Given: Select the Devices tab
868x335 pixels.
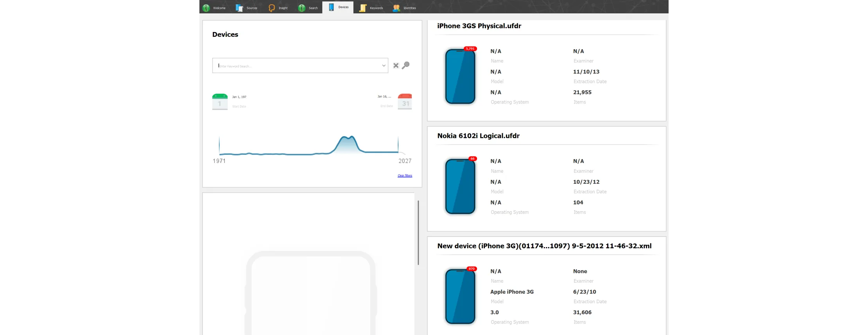Looking at the screenshot, I should pyautogui.click(x=338, y=7).
